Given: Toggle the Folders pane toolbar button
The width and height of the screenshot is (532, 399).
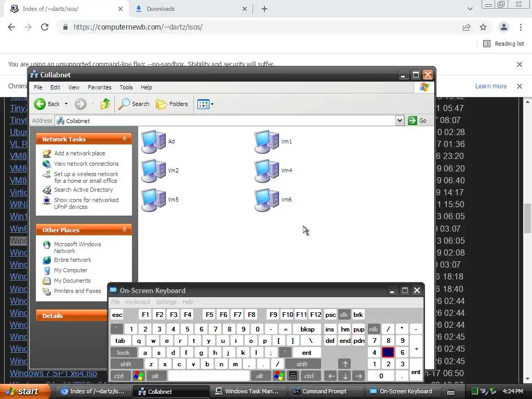Looking at the screenshot, I should coord(172,104).
